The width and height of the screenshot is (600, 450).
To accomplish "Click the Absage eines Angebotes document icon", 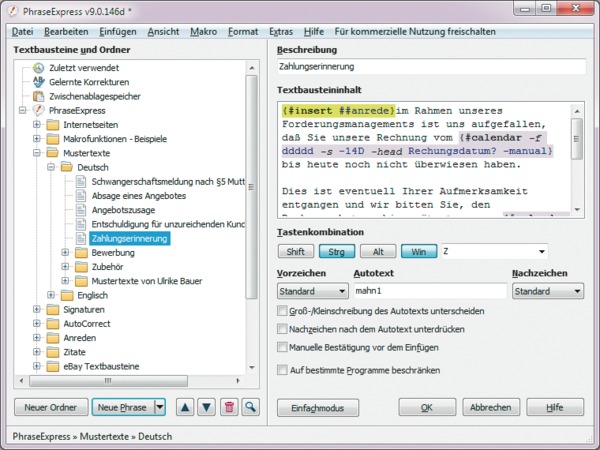I will point(81,196).
